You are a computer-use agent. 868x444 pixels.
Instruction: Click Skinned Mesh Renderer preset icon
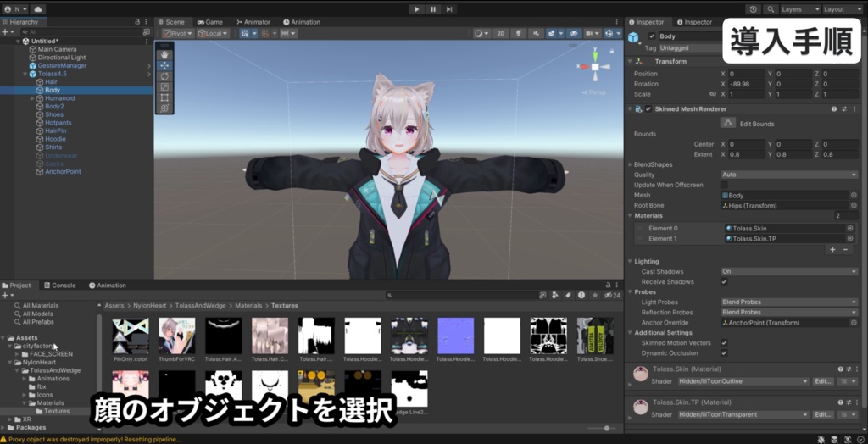coord(844,109)
